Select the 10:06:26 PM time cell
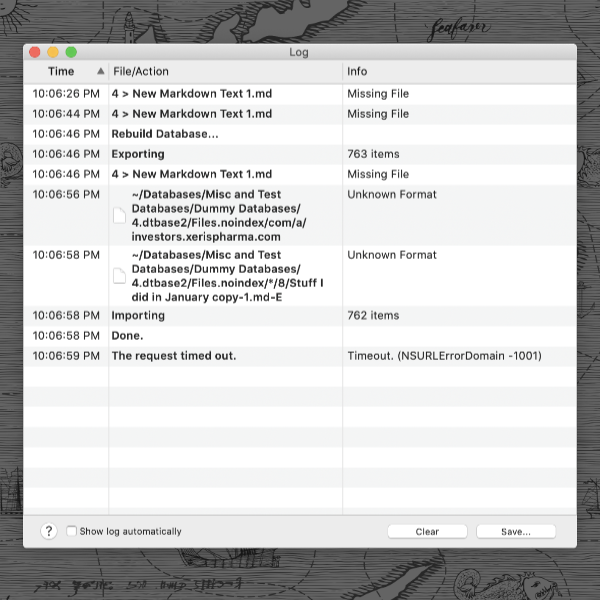Image resolution: width=600 pixels, height=600 pixels. [x=66, y=94]
